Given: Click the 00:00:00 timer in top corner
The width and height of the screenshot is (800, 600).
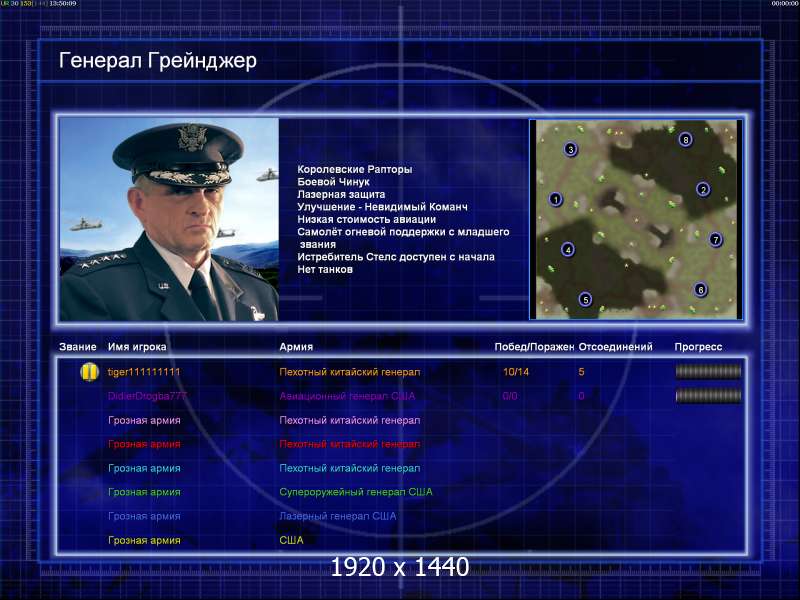Looking at the screenshot, I should click(785, 4).
